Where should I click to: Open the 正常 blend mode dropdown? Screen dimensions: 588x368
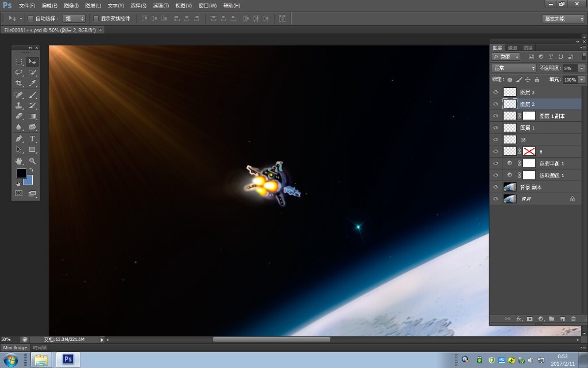click(x=513, y=68)
